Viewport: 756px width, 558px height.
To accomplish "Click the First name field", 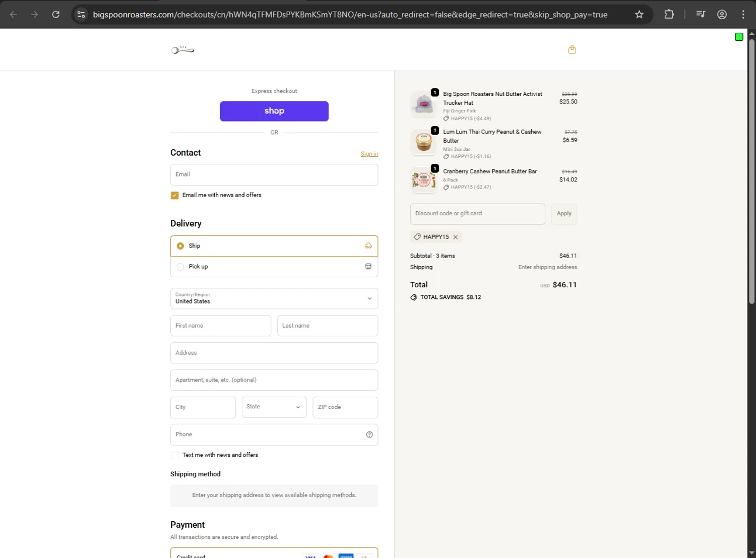I will [x=221, y=326].
